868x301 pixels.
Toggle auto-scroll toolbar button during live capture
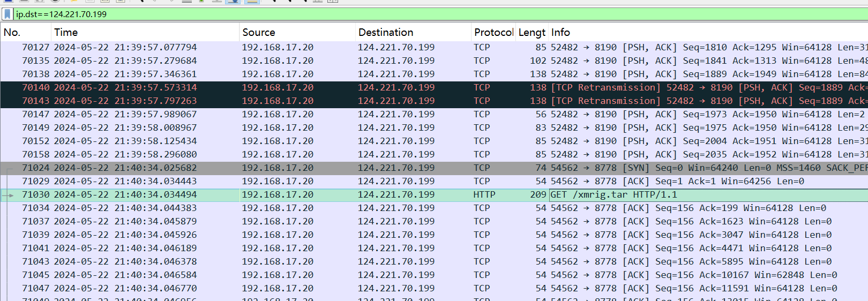pyautogui.click(x=233, y=1)
